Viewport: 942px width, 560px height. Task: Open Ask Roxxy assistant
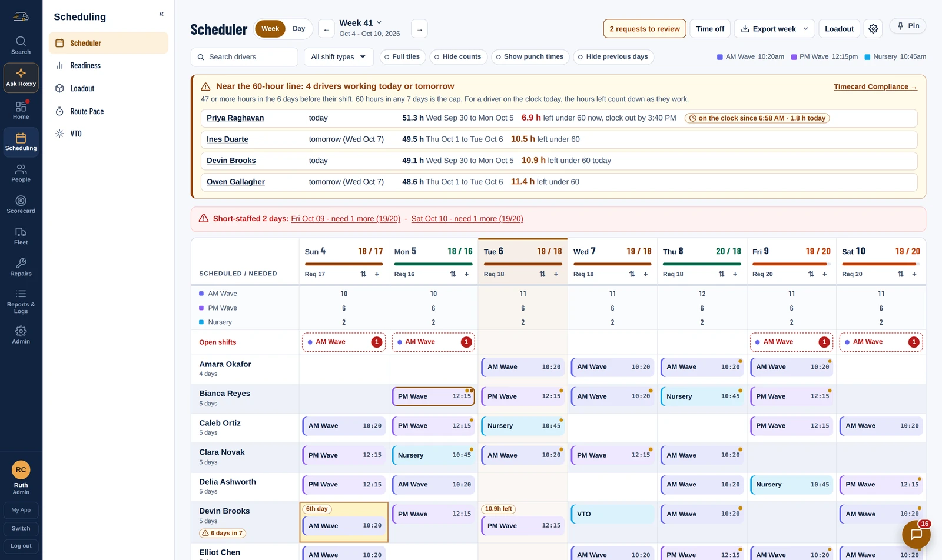click(21, 78)
